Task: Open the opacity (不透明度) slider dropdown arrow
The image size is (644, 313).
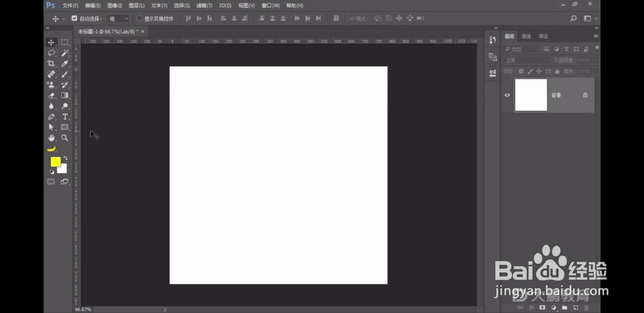Action: click(596, 60)
